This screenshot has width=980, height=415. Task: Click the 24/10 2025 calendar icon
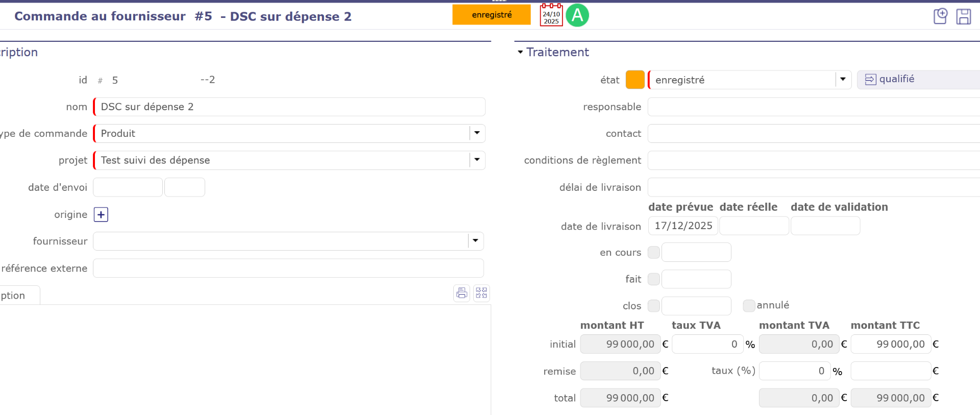click(x=551, y=15)
